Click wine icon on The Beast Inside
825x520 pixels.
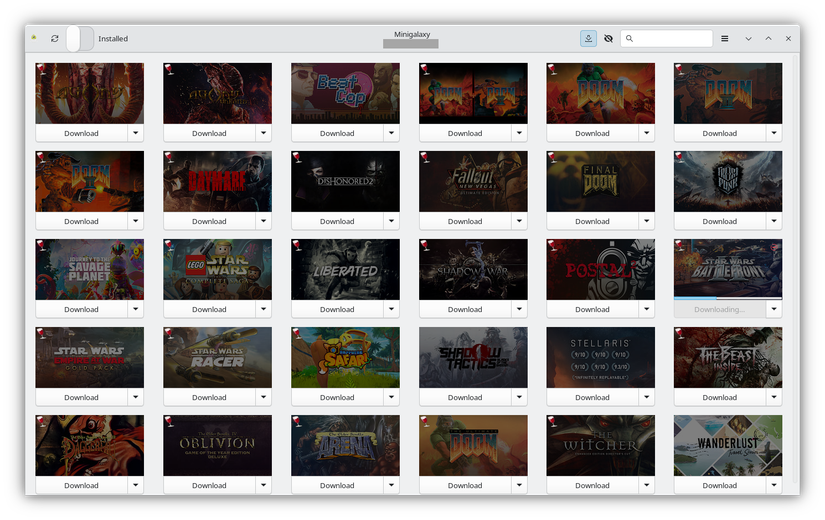tap(679, 333)
